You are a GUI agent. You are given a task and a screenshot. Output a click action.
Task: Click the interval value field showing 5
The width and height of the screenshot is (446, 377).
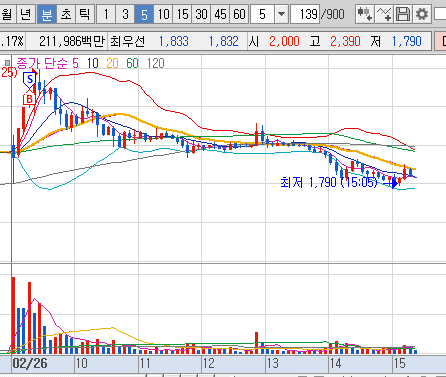click(x=263, y=14)
